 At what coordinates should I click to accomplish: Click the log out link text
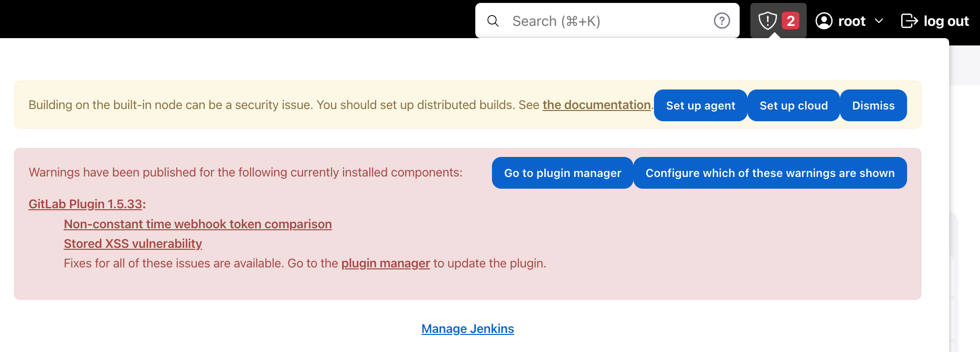click(x=946, y=21)
